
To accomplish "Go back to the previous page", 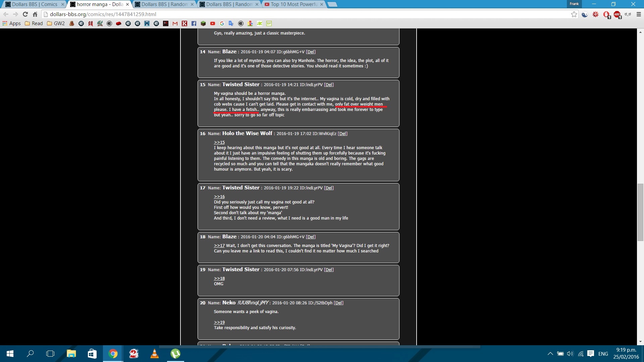I will (x=6, y=14).
